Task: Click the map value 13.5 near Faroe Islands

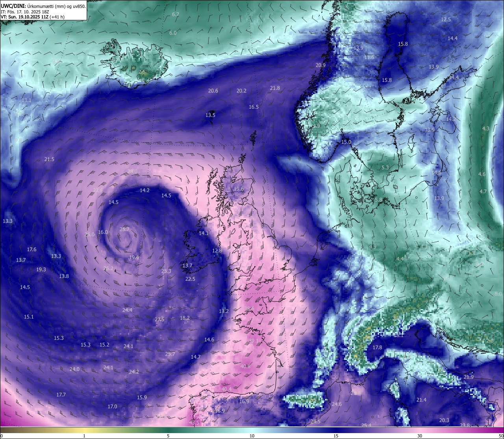Action: coord(210,115)
